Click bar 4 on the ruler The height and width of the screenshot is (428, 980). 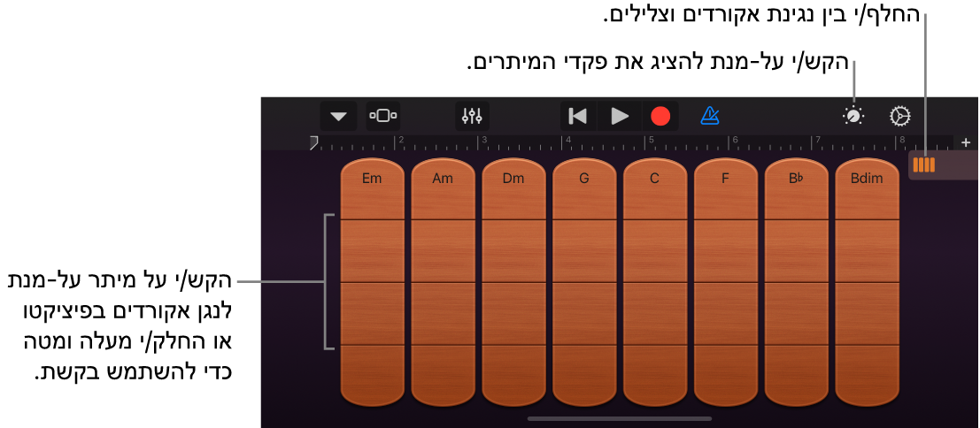coord(567,141)
